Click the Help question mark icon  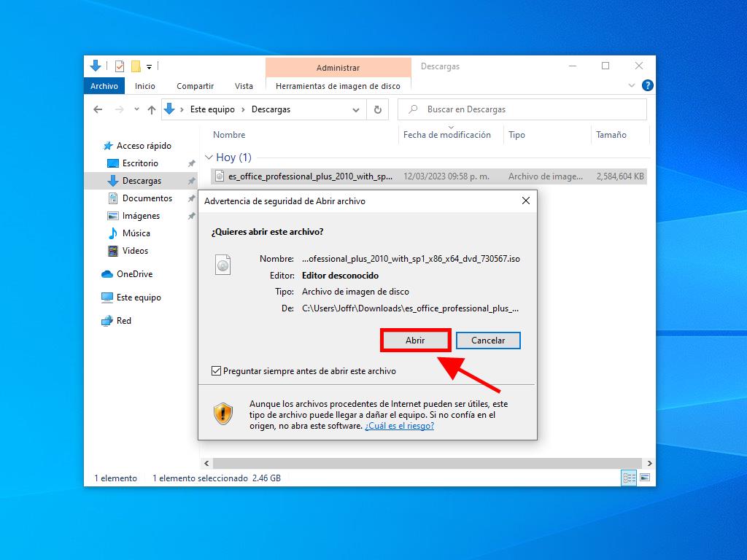point(646,86)
